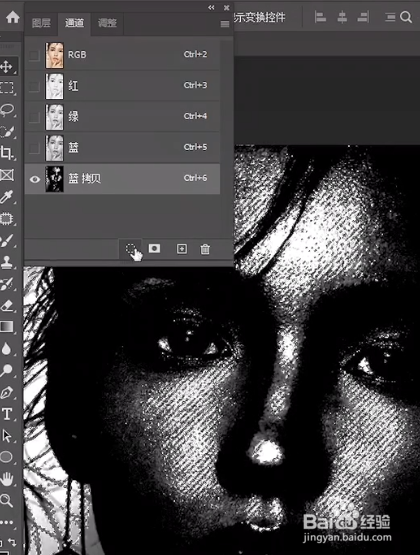The width and height of the screenshot is (420, 555).
Task: Click align left edges icon
Action: 320,17
